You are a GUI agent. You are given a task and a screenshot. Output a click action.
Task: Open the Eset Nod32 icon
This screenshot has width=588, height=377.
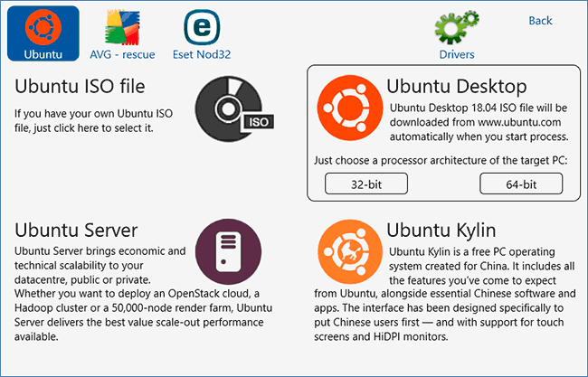(202, 28)
